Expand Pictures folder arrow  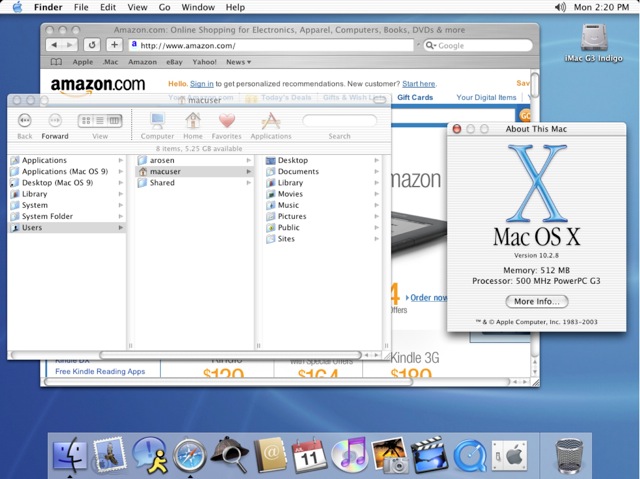click(376, 216)
